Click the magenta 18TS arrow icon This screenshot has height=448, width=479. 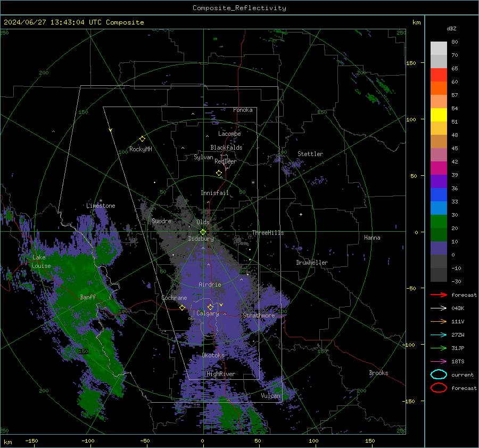(x=439, y=362)
